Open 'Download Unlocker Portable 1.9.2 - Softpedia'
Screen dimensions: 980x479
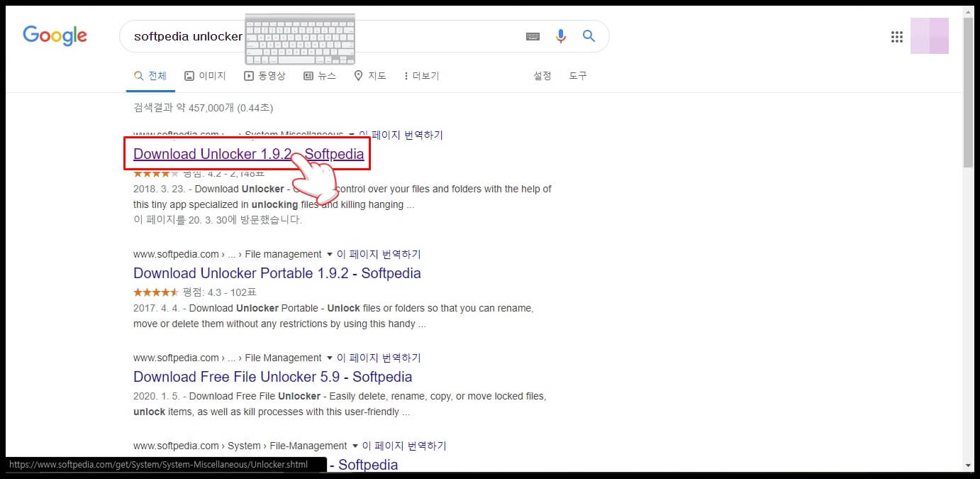click(277, 273)
